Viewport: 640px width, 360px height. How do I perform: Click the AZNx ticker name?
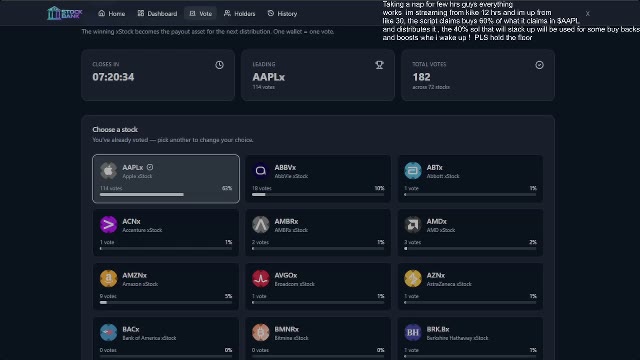tap(436, 275)
